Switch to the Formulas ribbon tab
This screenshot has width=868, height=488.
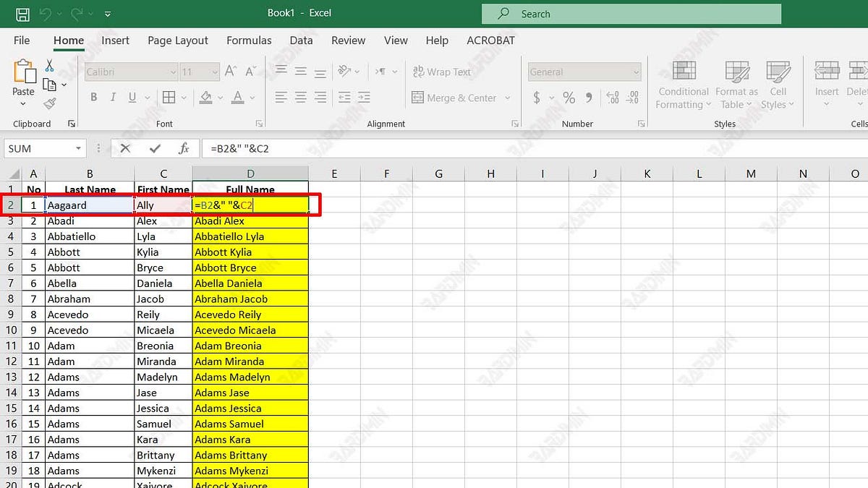249,40
